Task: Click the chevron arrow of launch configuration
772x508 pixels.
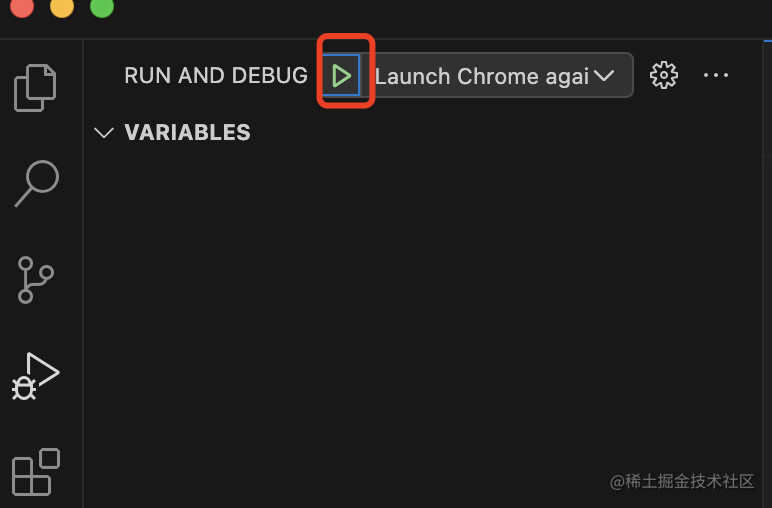Action: (604, 76)
